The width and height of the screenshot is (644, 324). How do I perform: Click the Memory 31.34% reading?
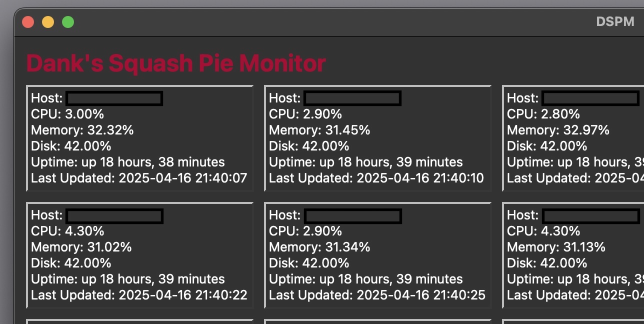click(x=319, y=247)
